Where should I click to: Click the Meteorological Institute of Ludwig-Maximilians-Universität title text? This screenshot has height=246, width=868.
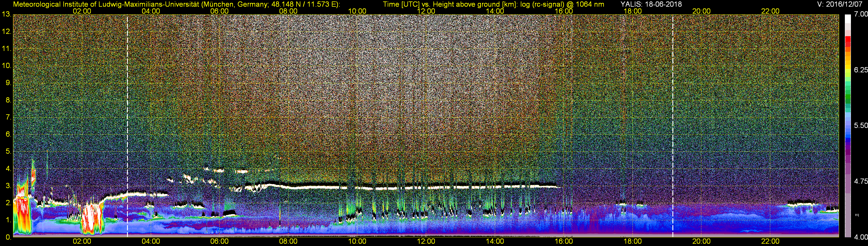click(x=176, y=4)
